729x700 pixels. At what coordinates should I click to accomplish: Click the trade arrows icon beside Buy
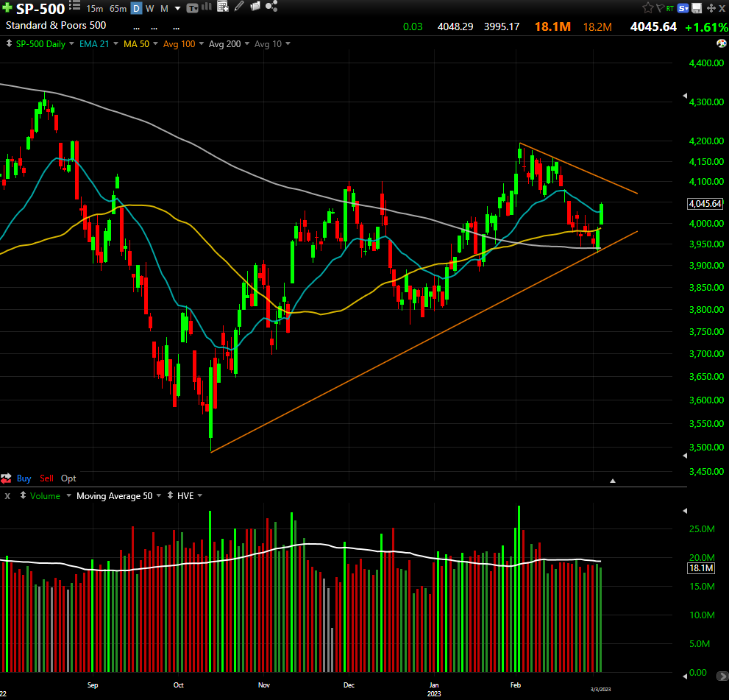pyautogui.click(x=6, y=478)
